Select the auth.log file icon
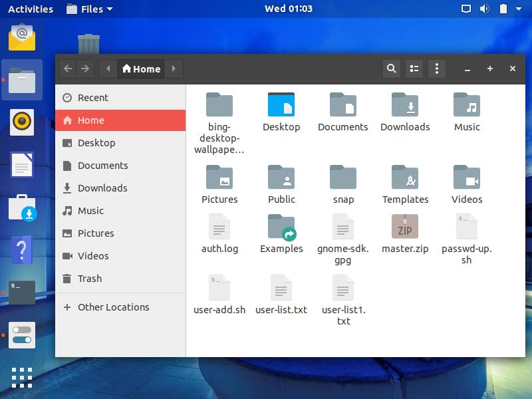Screen dimensions: 532x399 pos(219,226)
